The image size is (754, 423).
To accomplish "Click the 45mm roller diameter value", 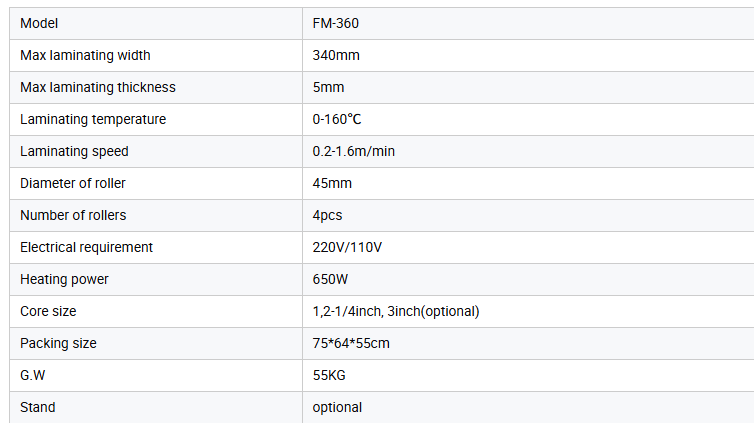I will (x=332, y=183).
